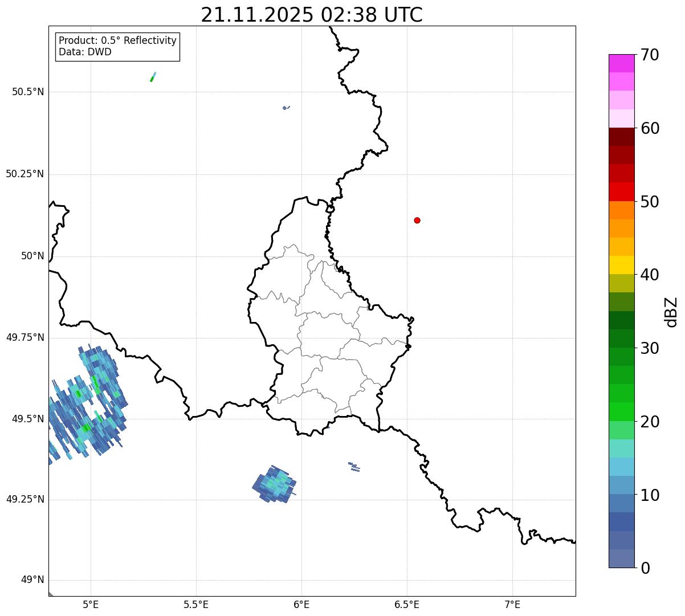The width and height of the screenshot is (685, 616).
Task: Pick the olive swatch just below 40 dBZ
Action: (x=621, y=284)
